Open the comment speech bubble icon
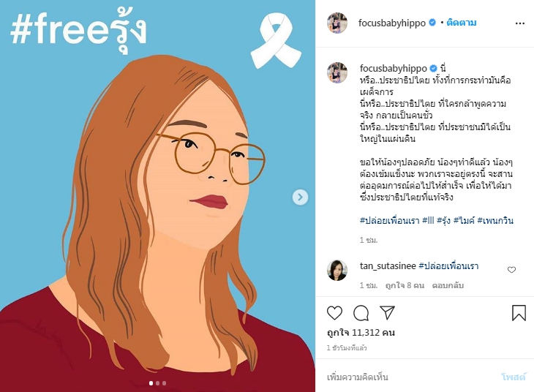 [x=361, y=312]
